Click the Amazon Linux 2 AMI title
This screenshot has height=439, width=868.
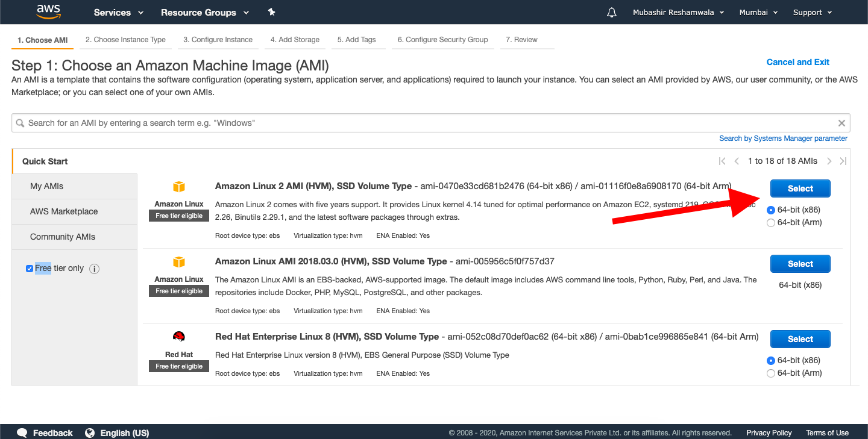(x=313, y=186)
